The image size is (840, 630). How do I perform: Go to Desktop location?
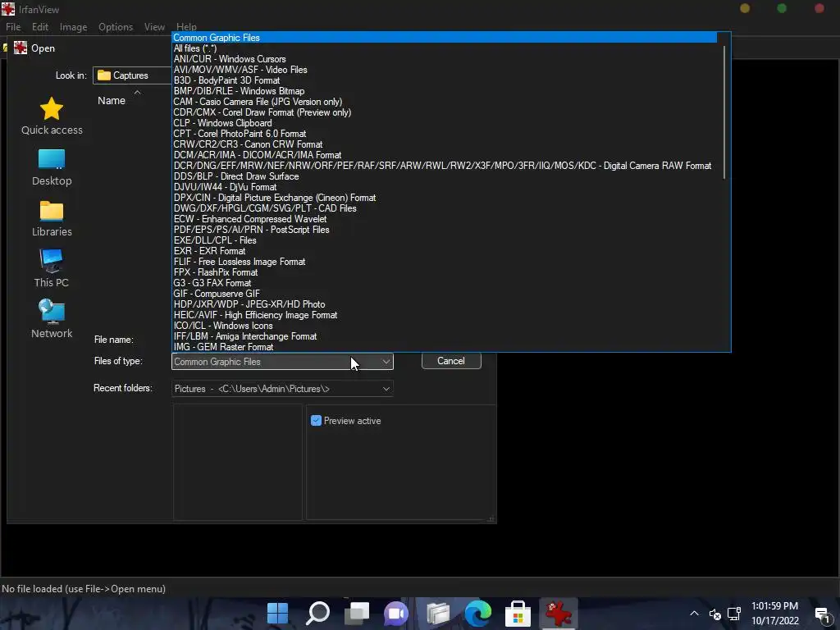click(x=52, y=167)
